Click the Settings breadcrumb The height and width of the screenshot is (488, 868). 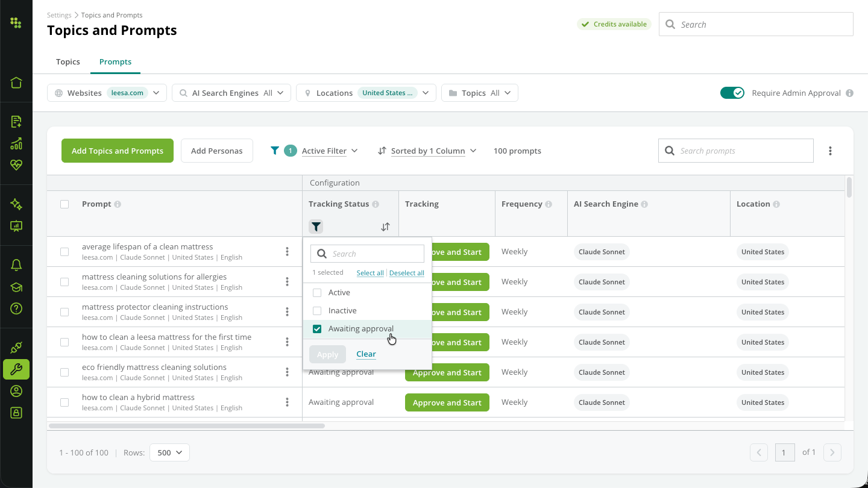pyautogui.click(x=59, y=15)
